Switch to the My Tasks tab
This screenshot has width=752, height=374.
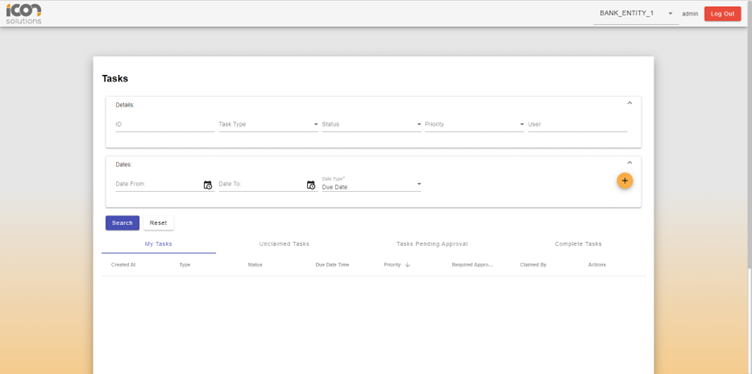158,244
